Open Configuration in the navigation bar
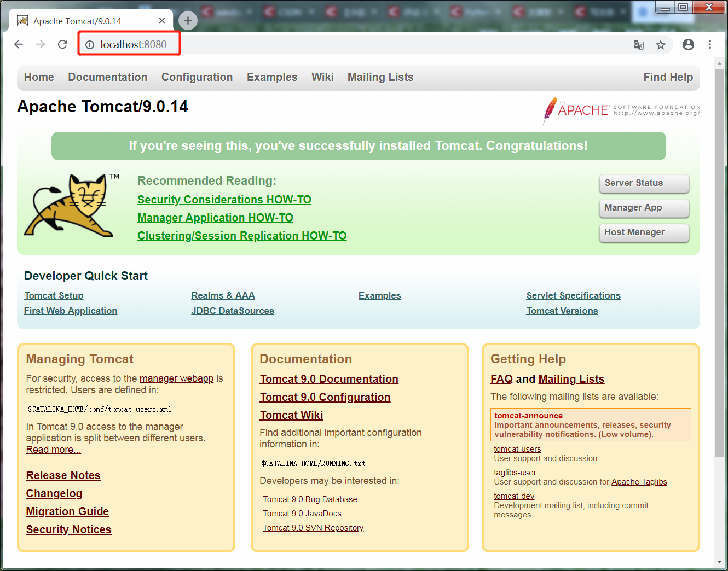The width and height of the screenshot is (728, 571). 197,77
